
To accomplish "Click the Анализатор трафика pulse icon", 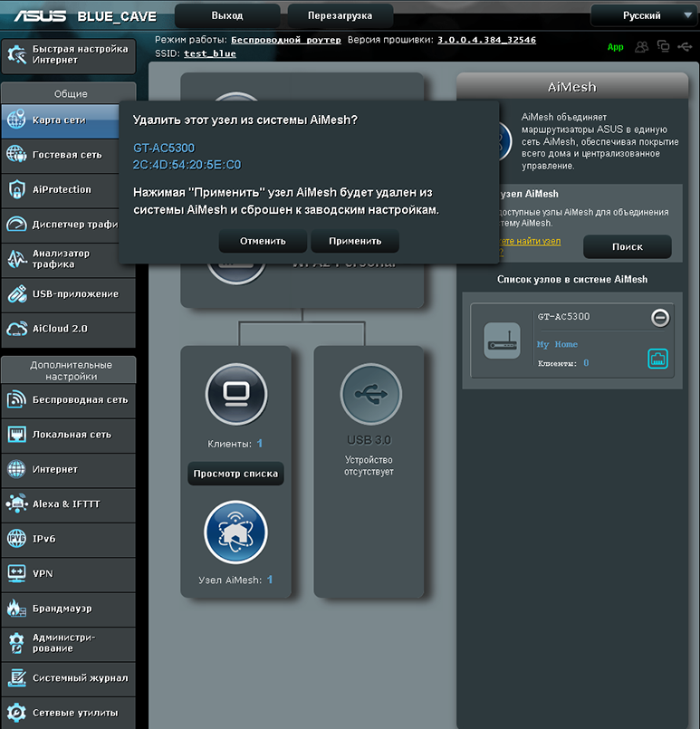I will (16, 258).
